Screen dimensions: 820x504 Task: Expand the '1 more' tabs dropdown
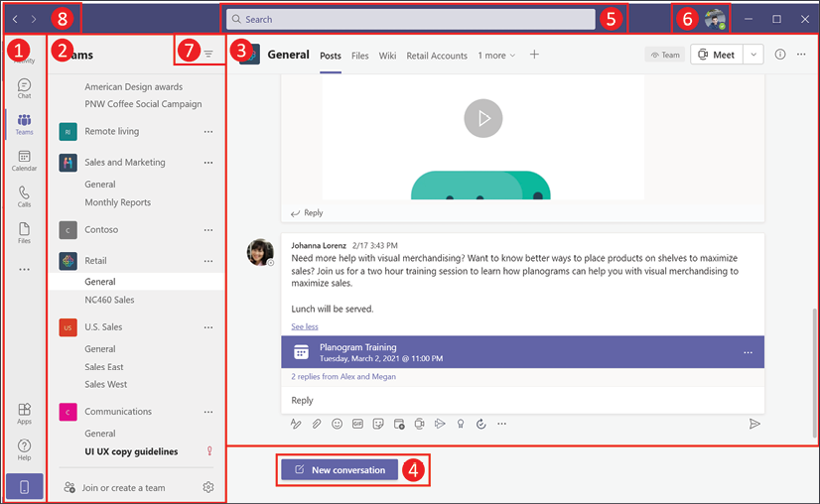496,56
